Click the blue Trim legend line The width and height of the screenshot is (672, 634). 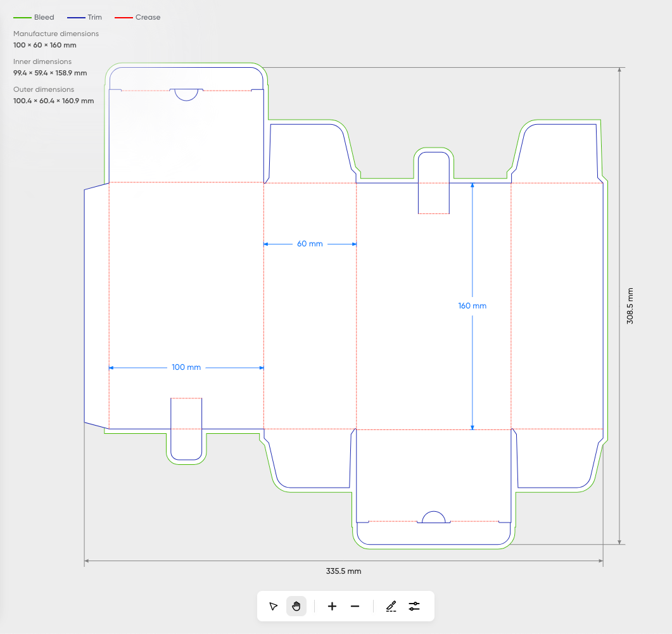[x=75, y=18]
